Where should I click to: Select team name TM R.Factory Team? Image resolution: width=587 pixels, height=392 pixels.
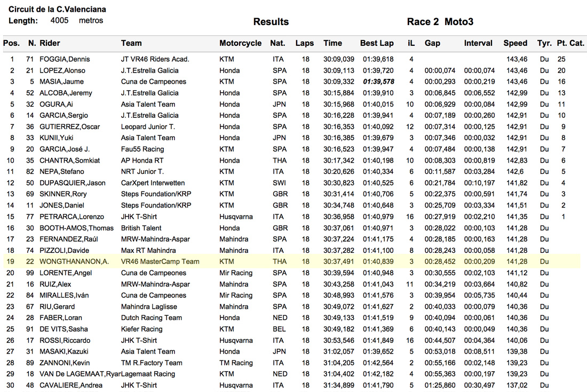pyautogui.click(x=152, y=363)
